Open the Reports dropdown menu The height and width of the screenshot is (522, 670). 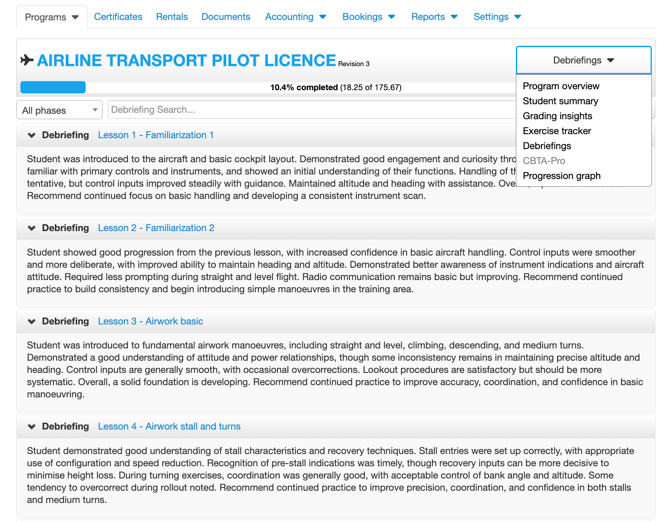(434, 17)
